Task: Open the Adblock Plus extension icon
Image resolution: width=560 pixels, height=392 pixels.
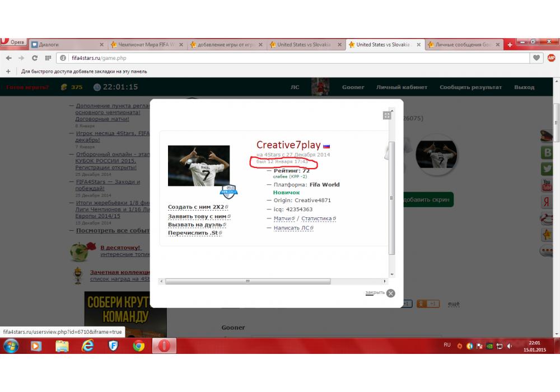Action: 551,58
